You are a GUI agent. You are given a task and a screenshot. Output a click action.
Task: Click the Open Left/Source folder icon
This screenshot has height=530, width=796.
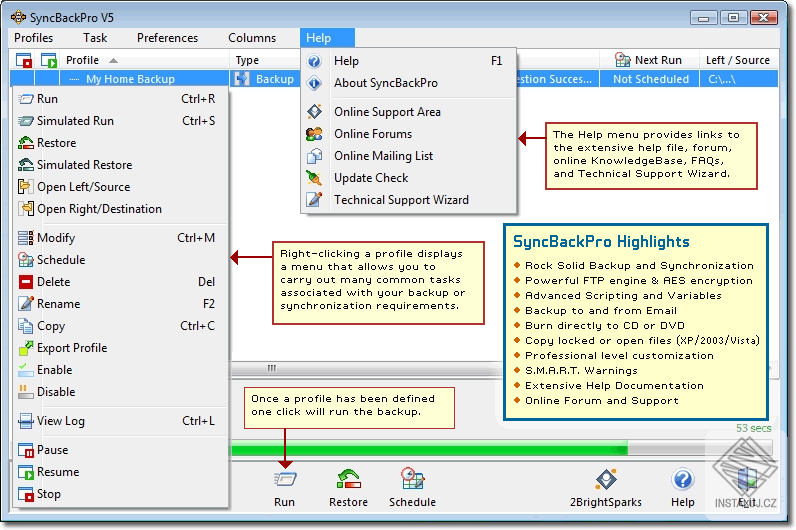tap(25, 187)
